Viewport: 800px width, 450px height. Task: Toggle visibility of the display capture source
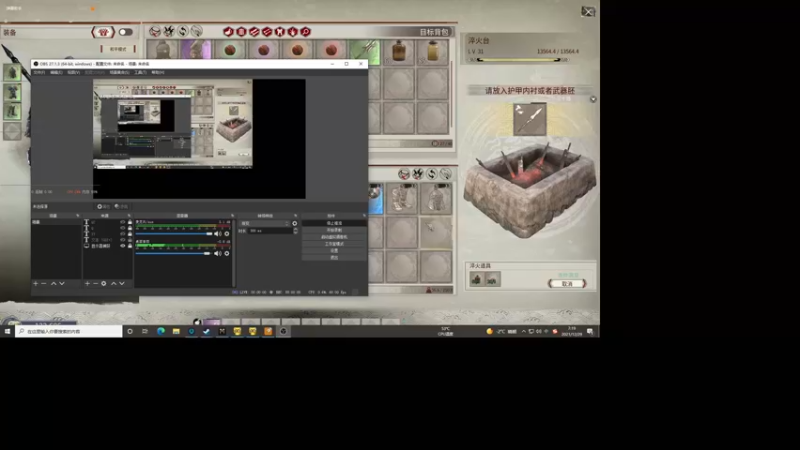point(122,246)
